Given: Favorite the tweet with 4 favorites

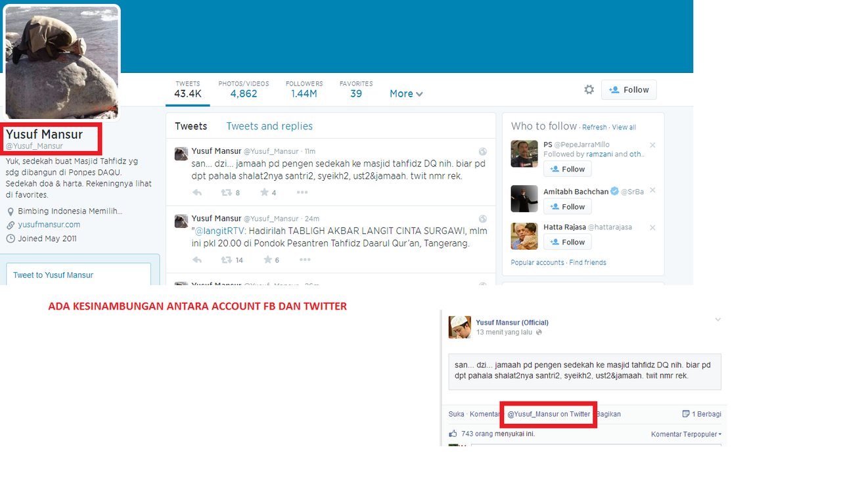Looking at the screenshot, I should pyautogui.click(x=264, y=193).
